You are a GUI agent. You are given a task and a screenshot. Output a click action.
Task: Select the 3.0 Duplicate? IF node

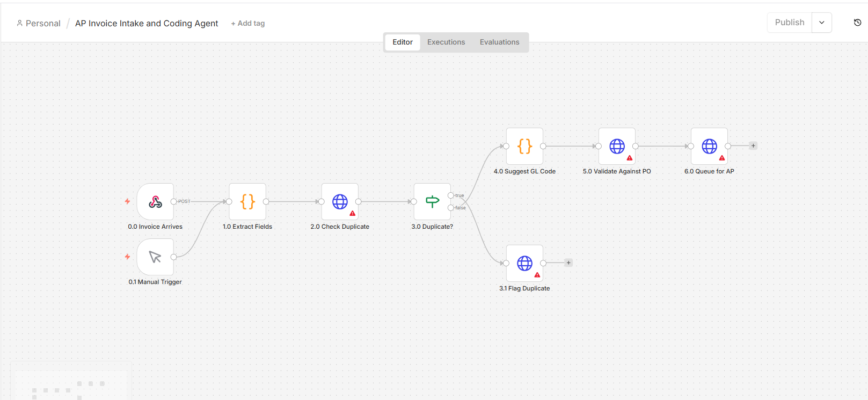click(x=432, y=202)
